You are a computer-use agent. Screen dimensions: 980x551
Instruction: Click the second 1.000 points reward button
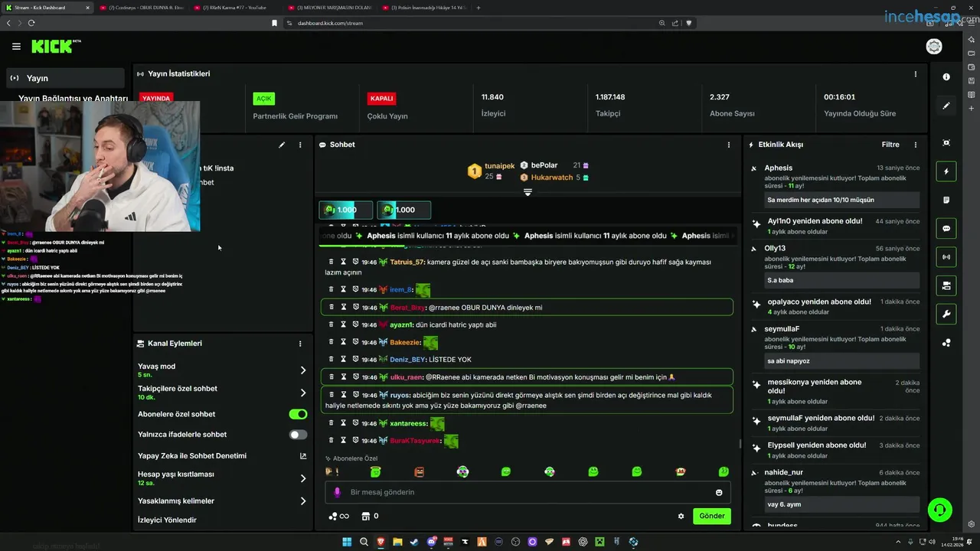click(404, 210)
